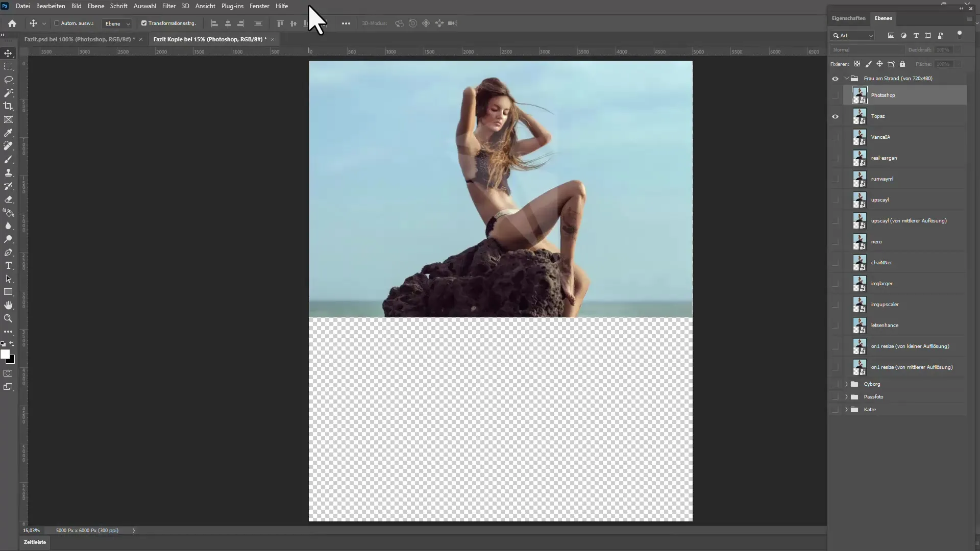Click the foreground color swatch
The width and height of the screenshot is (980, 551).
(6, 353)
